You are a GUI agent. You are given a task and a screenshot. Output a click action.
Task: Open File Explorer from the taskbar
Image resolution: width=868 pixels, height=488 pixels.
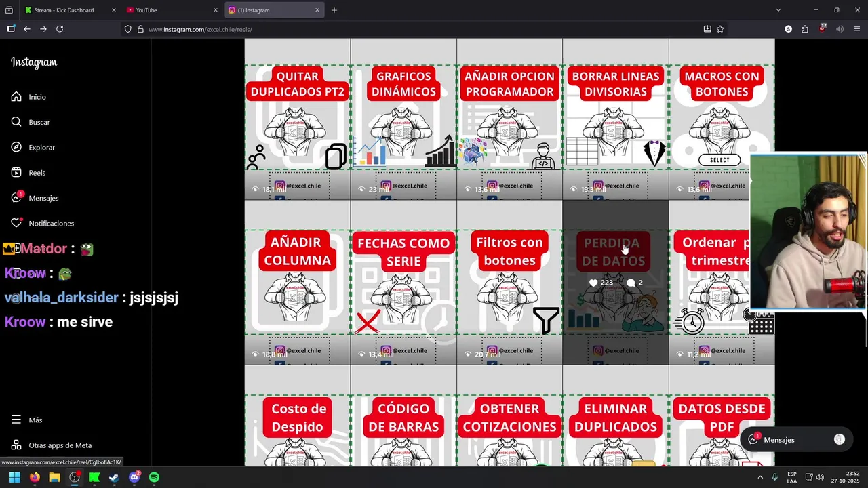(54, 477)
